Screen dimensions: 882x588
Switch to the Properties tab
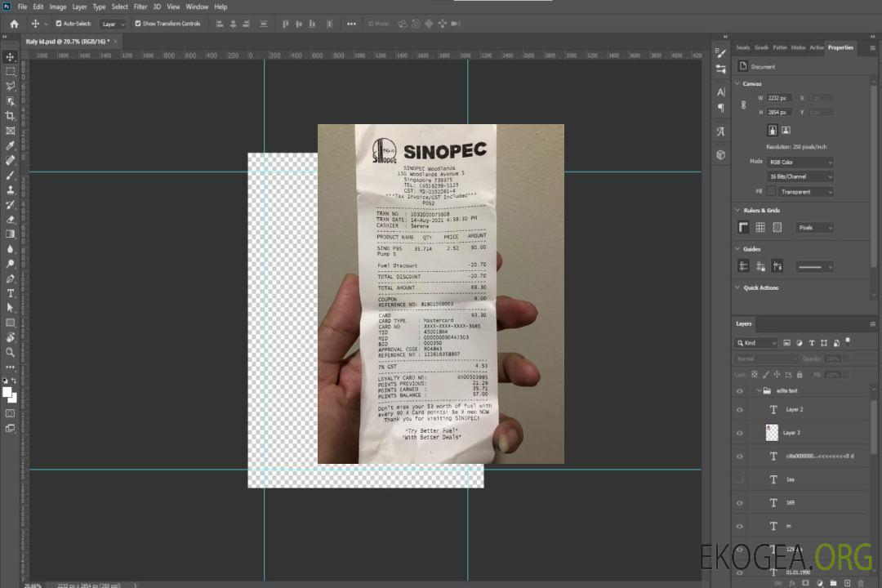840,47
